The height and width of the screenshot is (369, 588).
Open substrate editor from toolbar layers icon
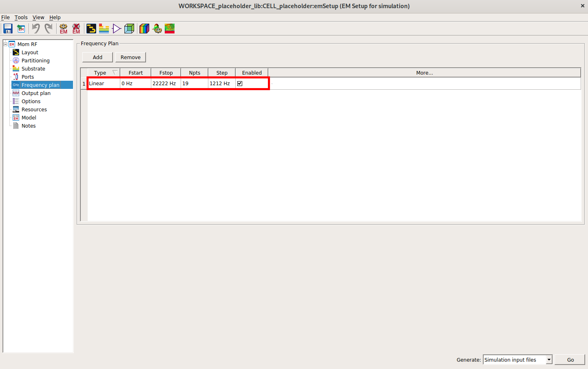coord(104,29)
